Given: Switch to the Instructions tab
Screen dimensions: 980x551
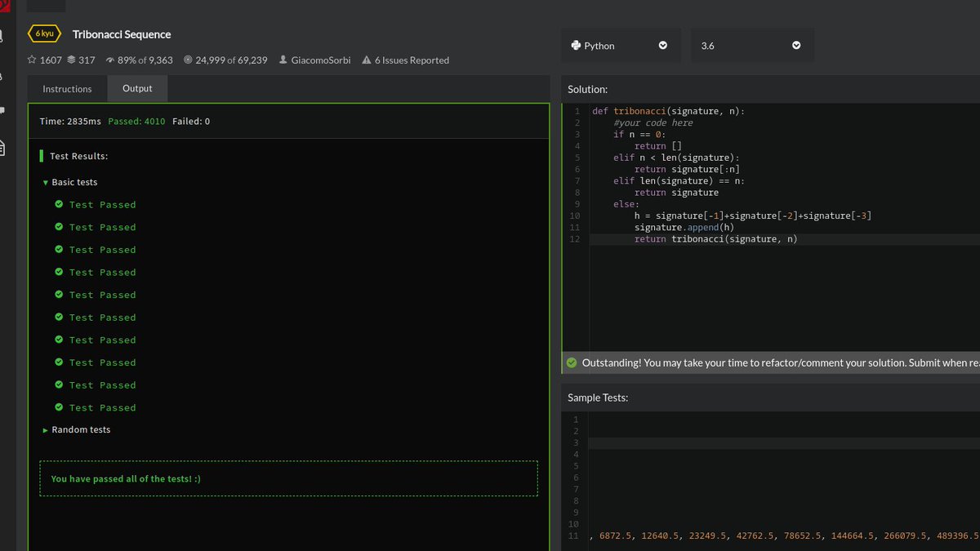Looking at the screenshot, I should [x=67, y=89].
